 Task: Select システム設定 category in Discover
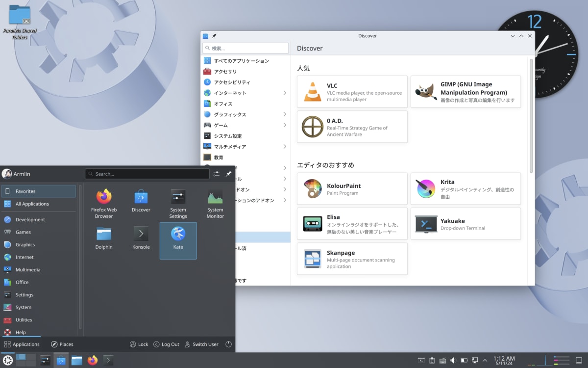coord(246,136)
